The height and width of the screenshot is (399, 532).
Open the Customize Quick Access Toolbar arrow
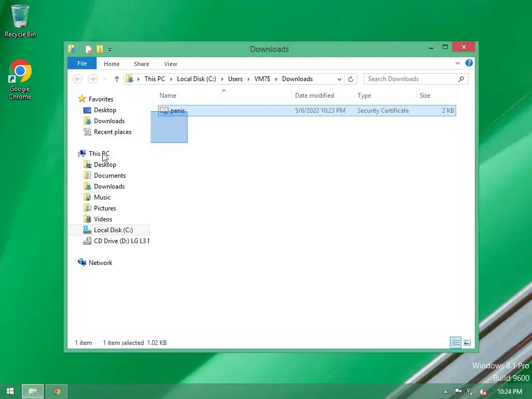coord(110,49)
